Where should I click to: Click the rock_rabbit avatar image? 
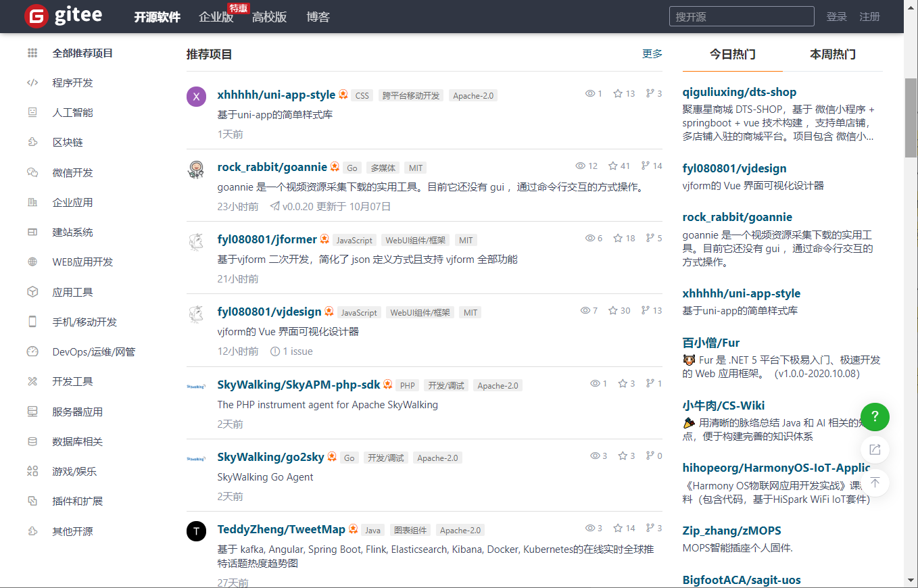coord(196,170)
